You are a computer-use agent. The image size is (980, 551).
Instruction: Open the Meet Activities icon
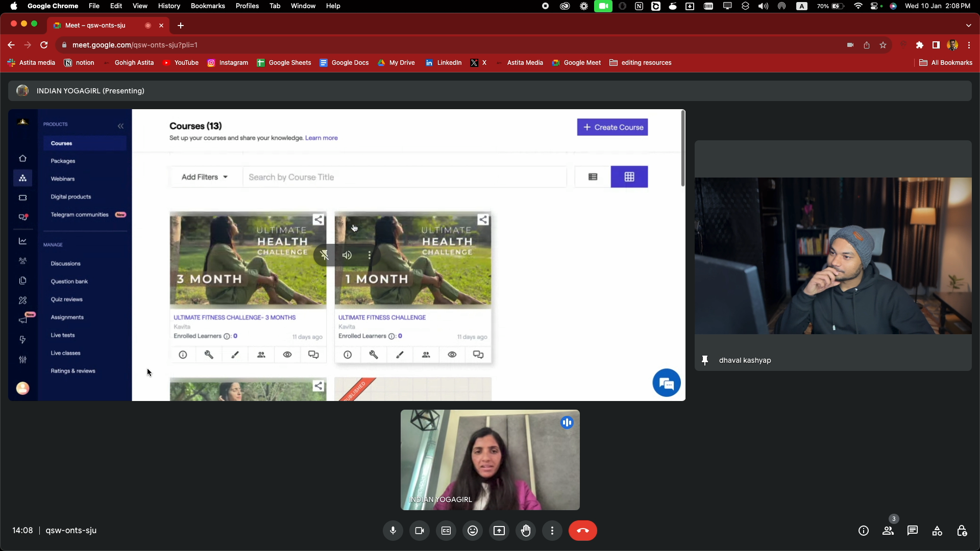(x=937, y=531)
